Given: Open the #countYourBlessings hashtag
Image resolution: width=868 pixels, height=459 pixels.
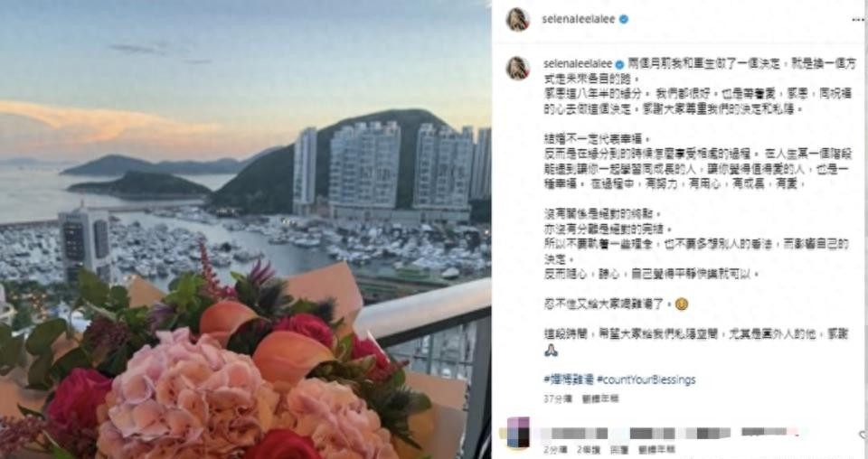Looking at the screenshot, I should [x=646, y=379].
